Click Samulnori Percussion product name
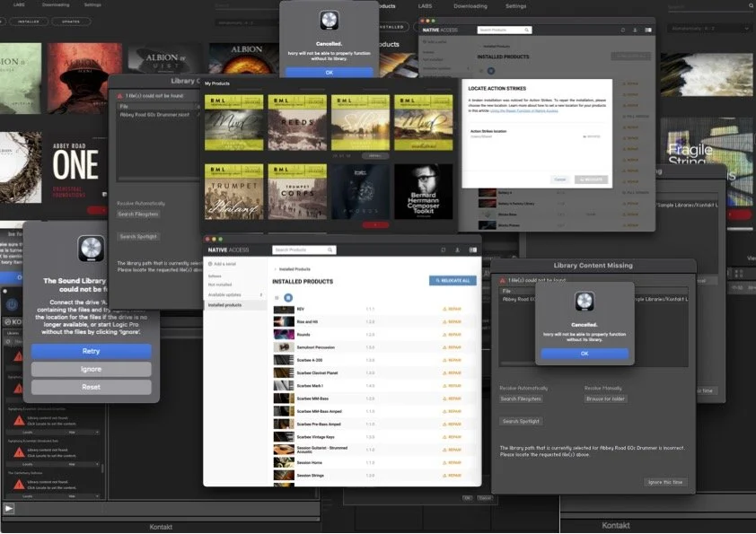Screen dimensions: 756x534 pyautogui.click(x=315, y=347)
